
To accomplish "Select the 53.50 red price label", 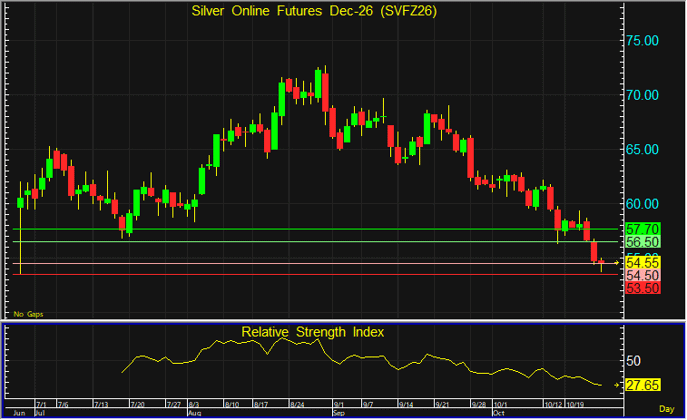I will click(x=642, y=288).
